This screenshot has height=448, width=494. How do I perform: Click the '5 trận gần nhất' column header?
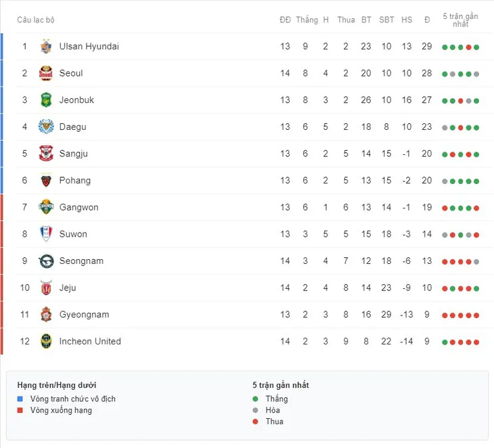point(460,20)
